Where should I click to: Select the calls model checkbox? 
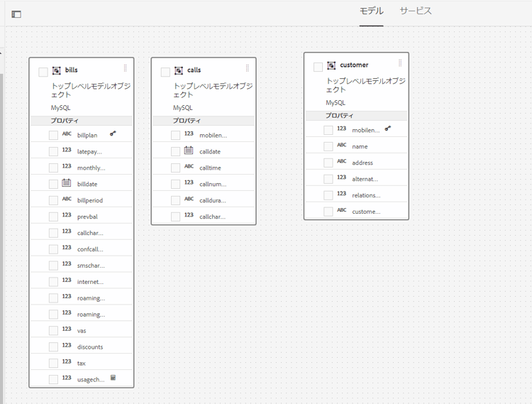(x=165, y=72)
